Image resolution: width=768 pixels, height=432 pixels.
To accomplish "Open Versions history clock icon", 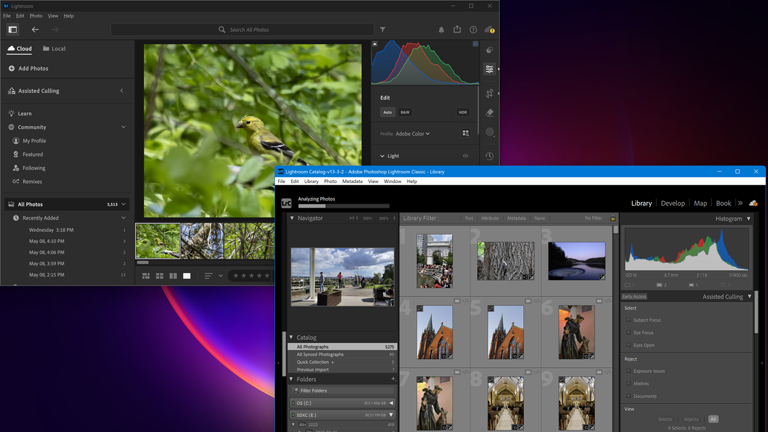I will point(489,156).
